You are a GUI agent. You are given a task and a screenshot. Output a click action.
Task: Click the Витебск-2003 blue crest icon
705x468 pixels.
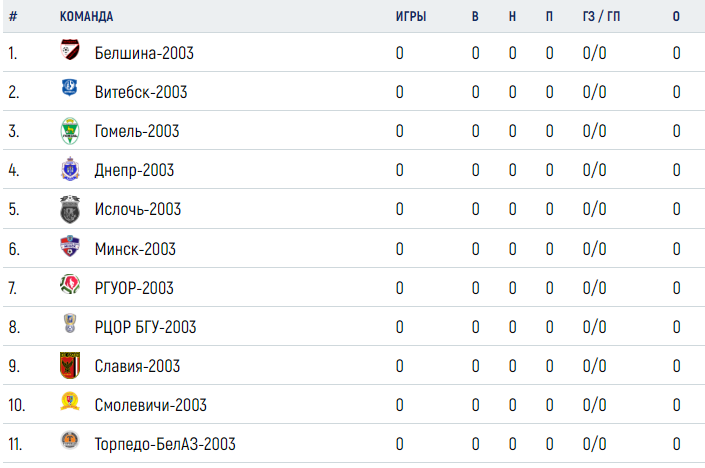70,87
